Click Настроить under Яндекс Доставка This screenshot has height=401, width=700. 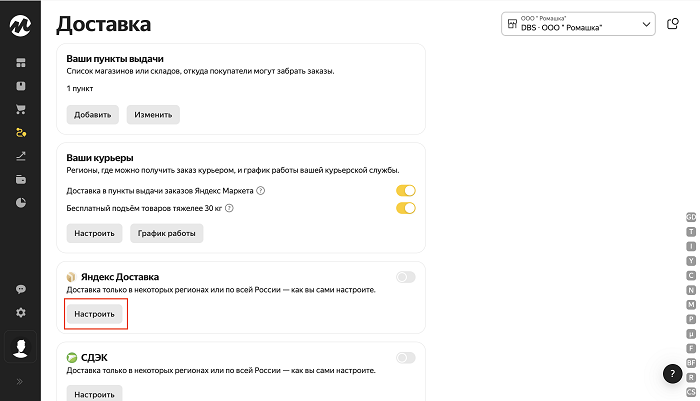[95, 314]
